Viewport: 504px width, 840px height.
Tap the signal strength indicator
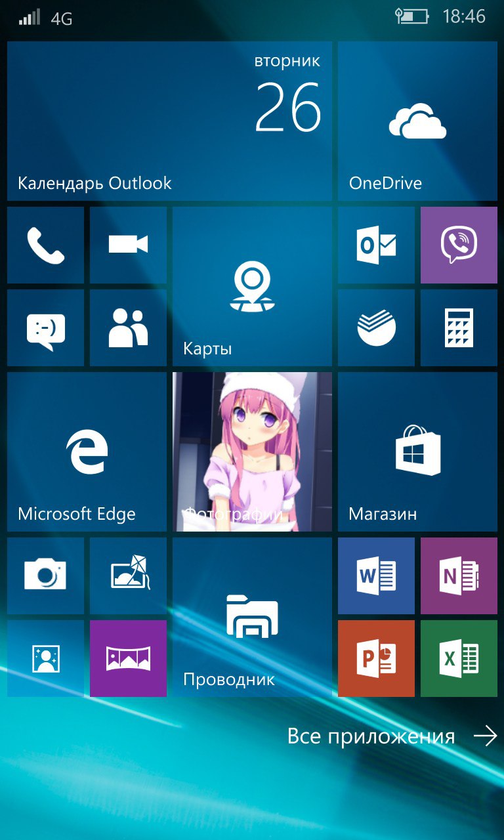tap(30, 17)
